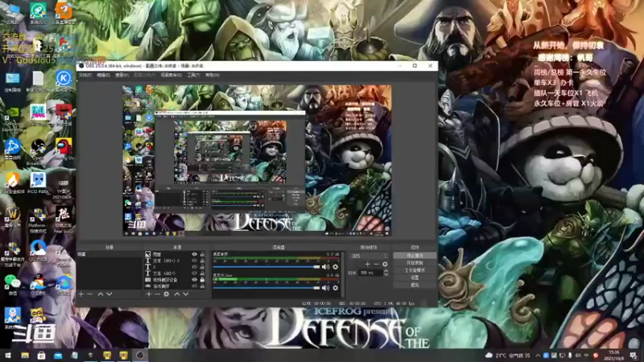Mute the 桌面音频 speaker icon
Screen dimensions: 644x362
click(326, 267)
